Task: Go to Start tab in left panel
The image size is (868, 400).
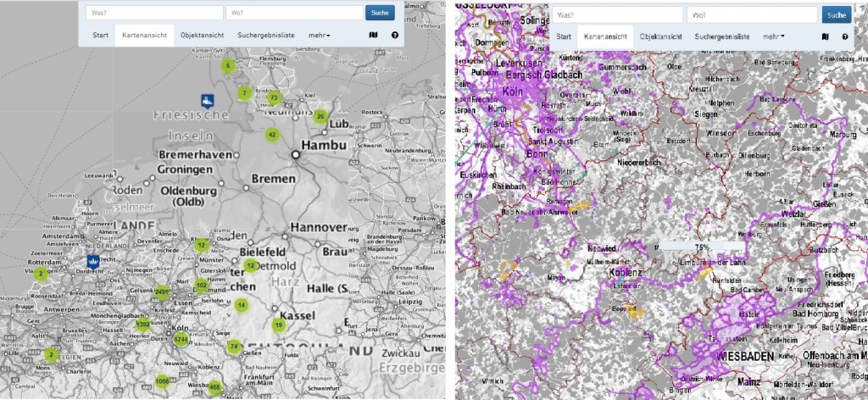Action: coord(101,36)
